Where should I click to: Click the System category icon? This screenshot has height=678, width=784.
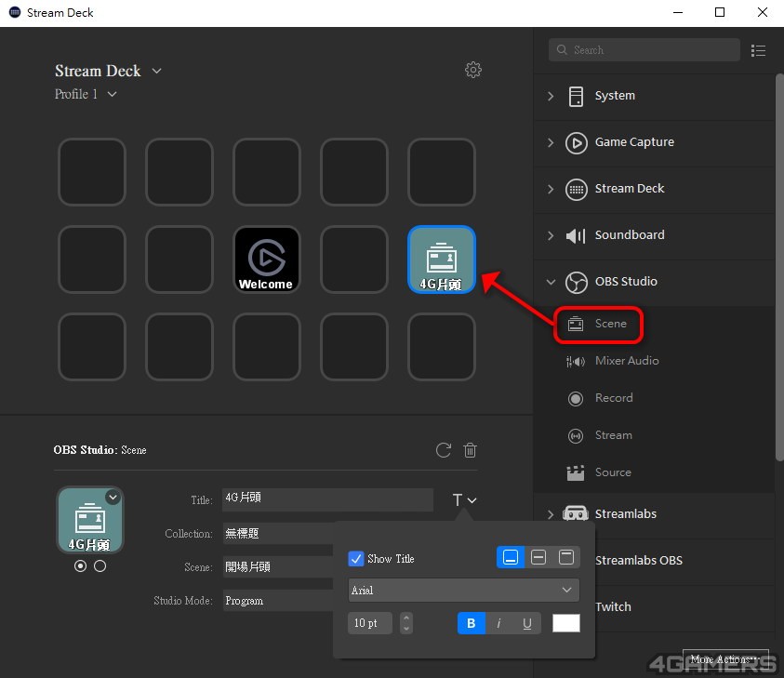[x=576, y=96]
